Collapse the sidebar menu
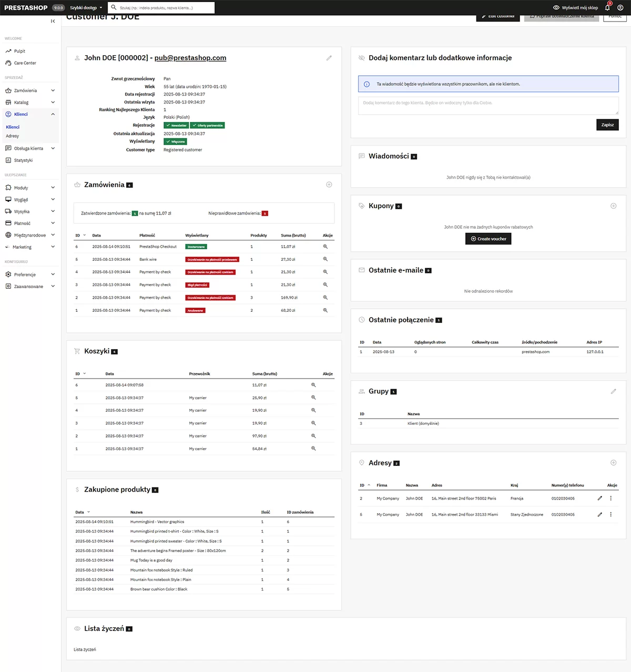631x672 pixels. pyautogui.click(x=53, y=21)
